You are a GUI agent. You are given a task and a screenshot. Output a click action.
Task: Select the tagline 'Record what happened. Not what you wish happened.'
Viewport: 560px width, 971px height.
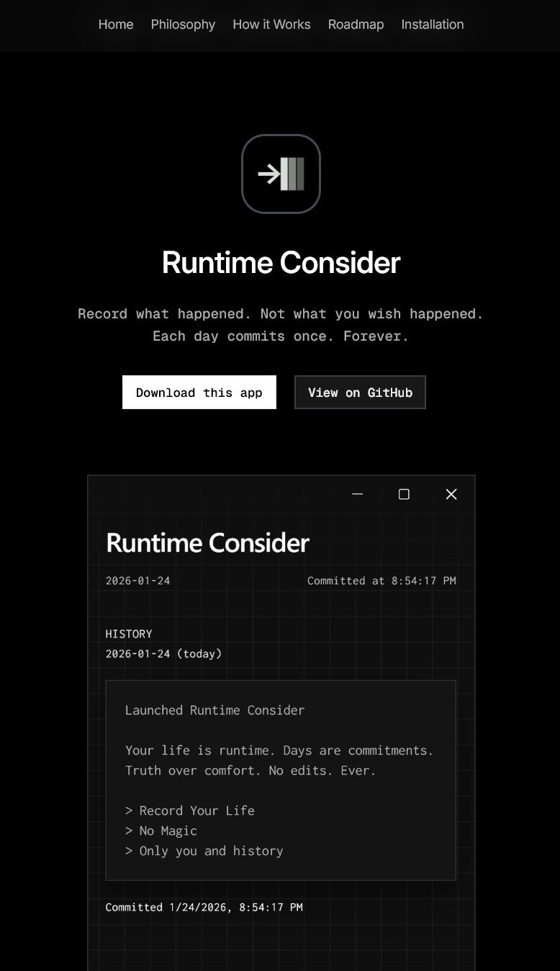tap(281, 313)
